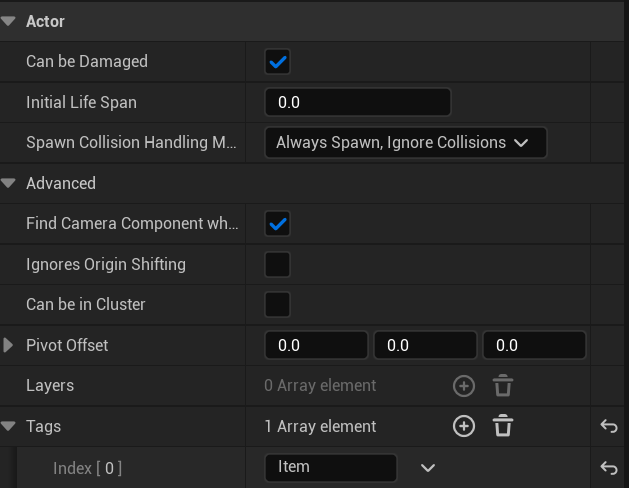Click the Initial Life Span value field
Viewport: 629px width, 488px height.
click(358, 102)
